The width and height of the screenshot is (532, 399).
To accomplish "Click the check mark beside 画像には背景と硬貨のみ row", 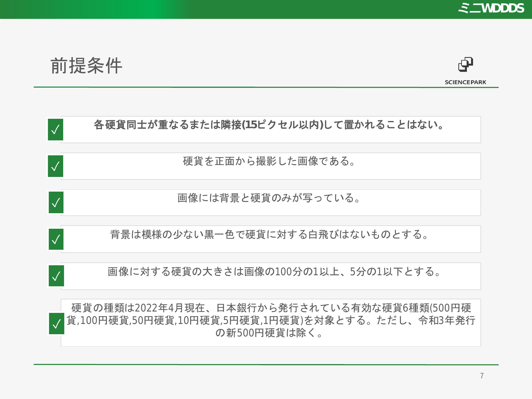I will tap(56, 202).
